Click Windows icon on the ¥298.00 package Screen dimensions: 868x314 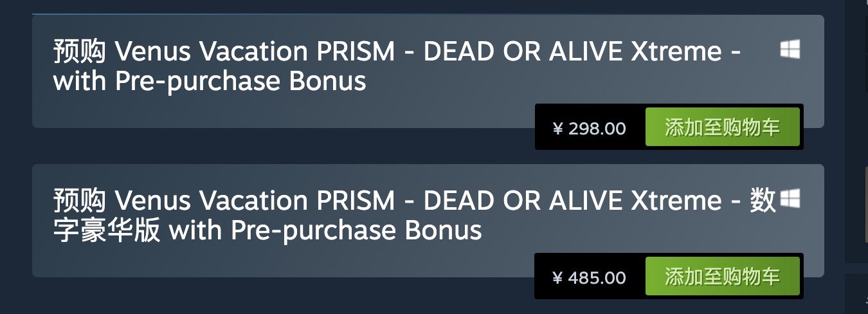(790, 50)
